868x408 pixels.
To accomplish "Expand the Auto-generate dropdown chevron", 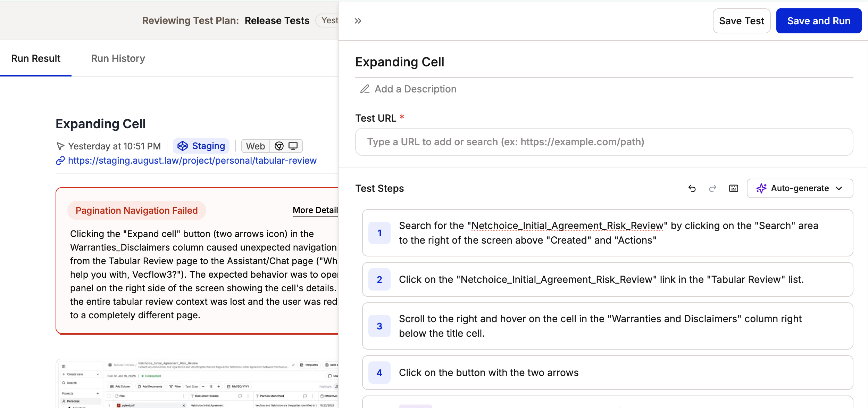I will [x=839, y=188].
